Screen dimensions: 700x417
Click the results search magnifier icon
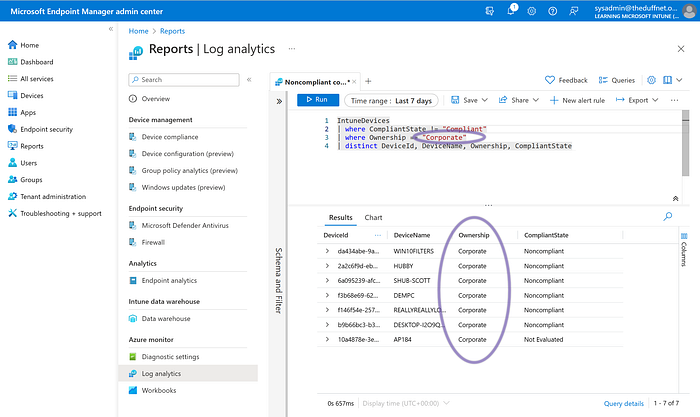click(668, 217)
